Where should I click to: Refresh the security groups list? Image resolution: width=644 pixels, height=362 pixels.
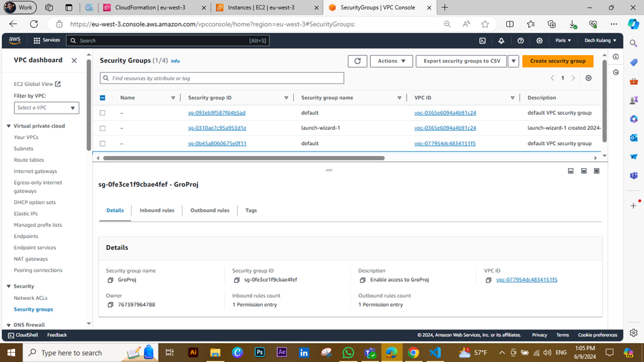point(357,61)
